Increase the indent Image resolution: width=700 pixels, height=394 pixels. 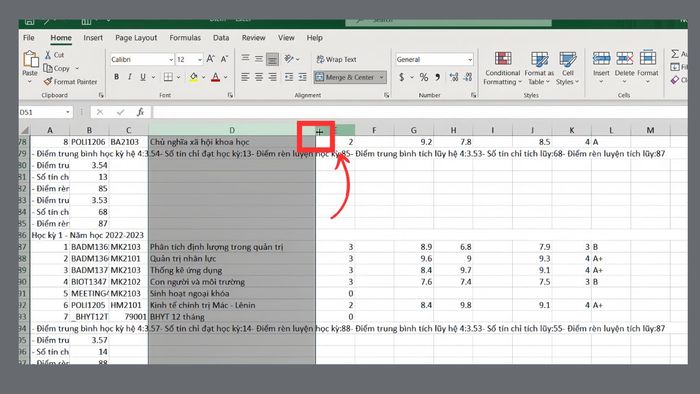point(302,77)
